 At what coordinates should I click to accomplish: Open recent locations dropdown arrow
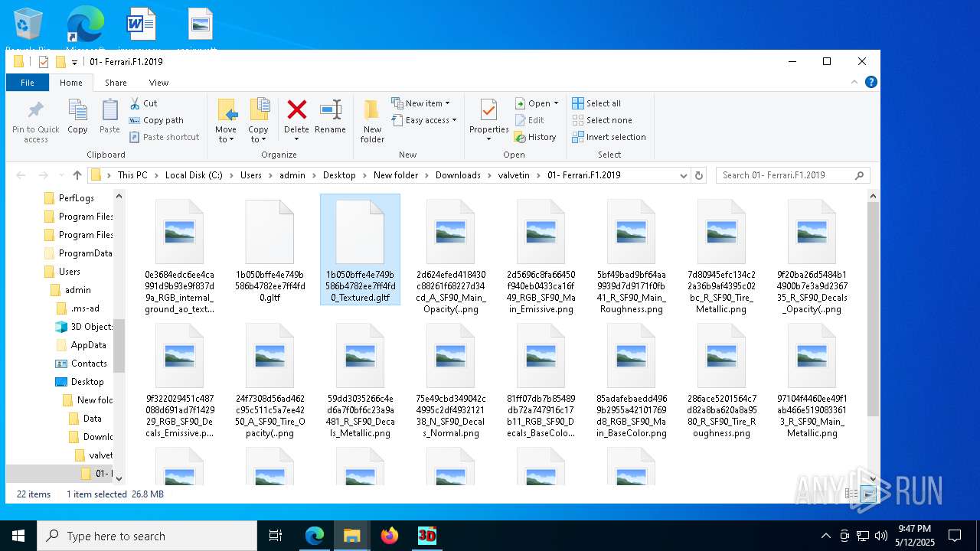pyautogui.click(x=61, y=175)
